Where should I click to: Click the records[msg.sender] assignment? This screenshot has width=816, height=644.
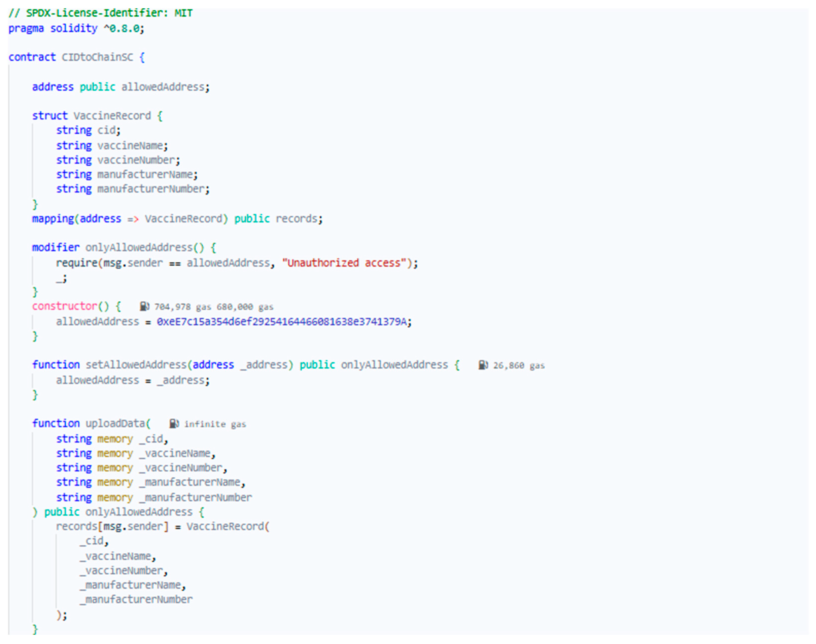112,526
